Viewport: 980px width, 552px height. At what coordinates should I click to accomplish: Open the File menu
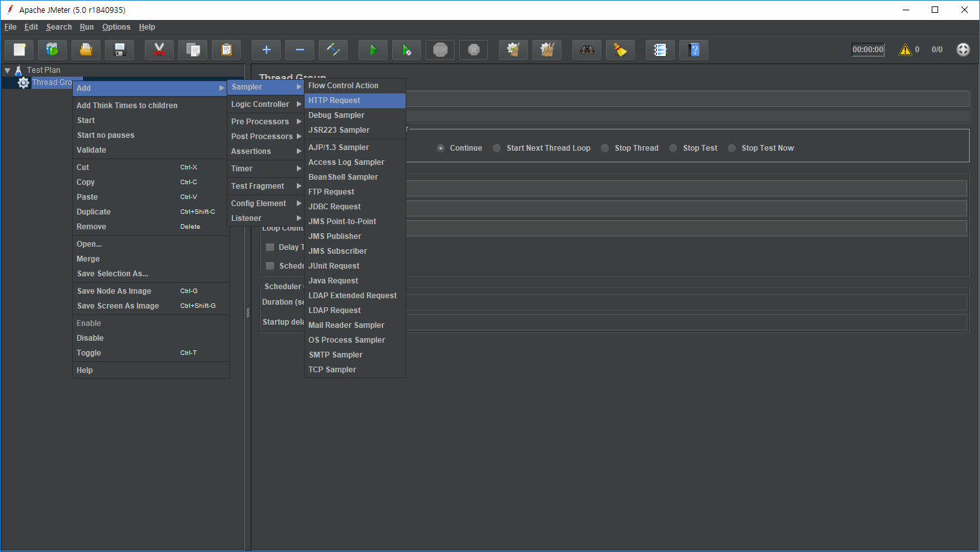pos(10,27)
